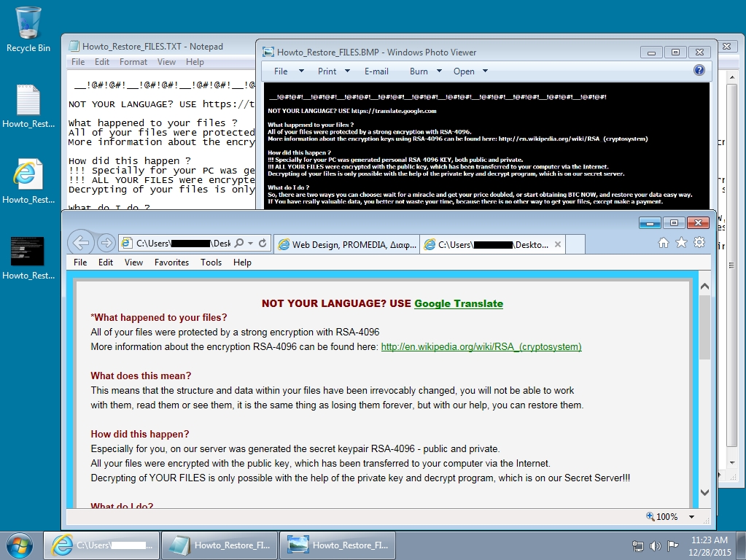Expand the zoom 100% dropdown arrow
The image size is (746, 560).
click(692, 517)
